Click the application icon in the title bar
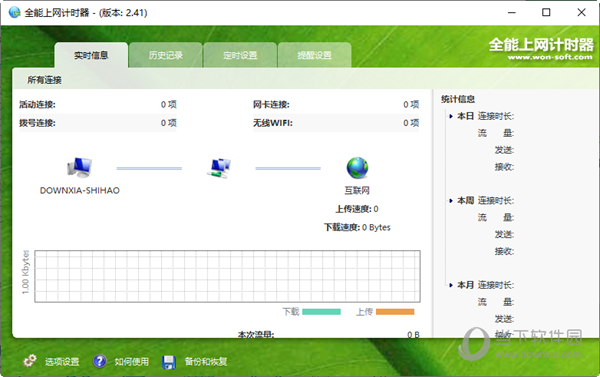 [14, 12]
